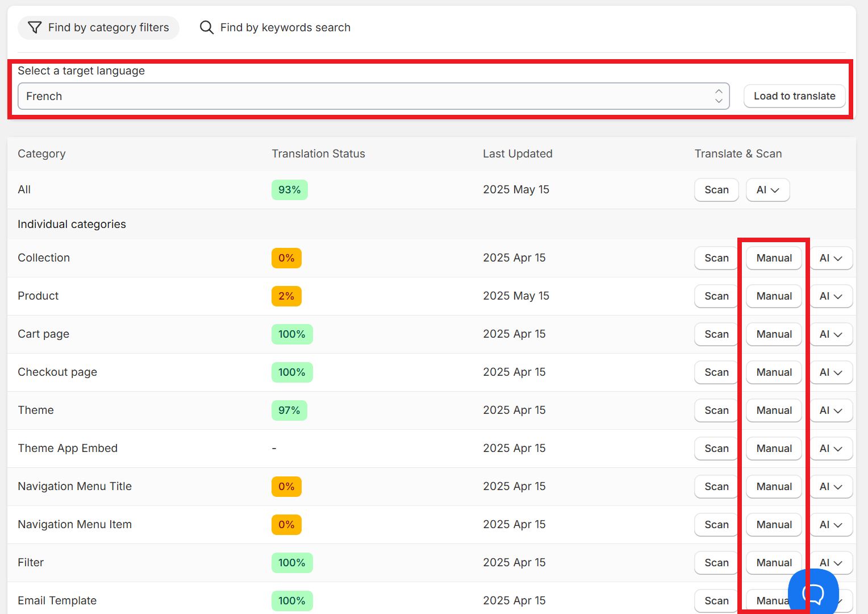868x614 pixels.
Task: Open the French target language dropdown
Action: coord(374,96)
